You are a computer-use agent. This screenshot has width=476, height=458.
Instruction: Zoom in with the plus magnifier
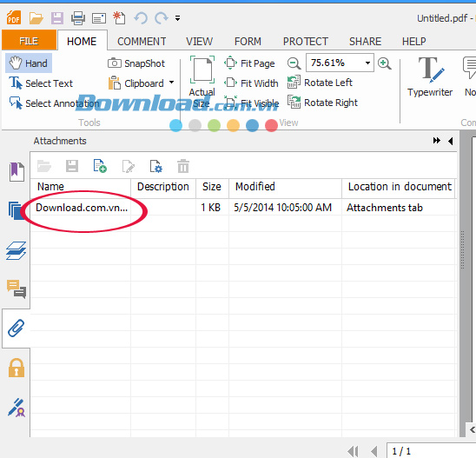pos(384,63)
